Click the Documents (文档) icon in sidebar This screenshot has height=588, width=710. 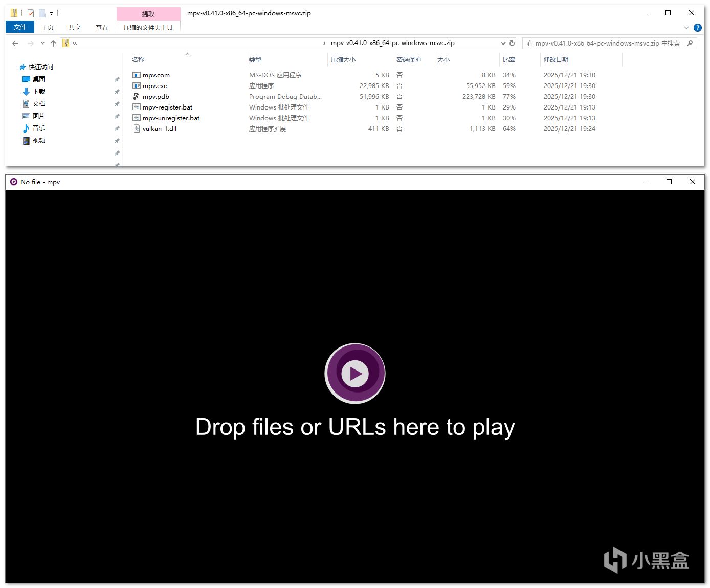[x=26, y=104]
